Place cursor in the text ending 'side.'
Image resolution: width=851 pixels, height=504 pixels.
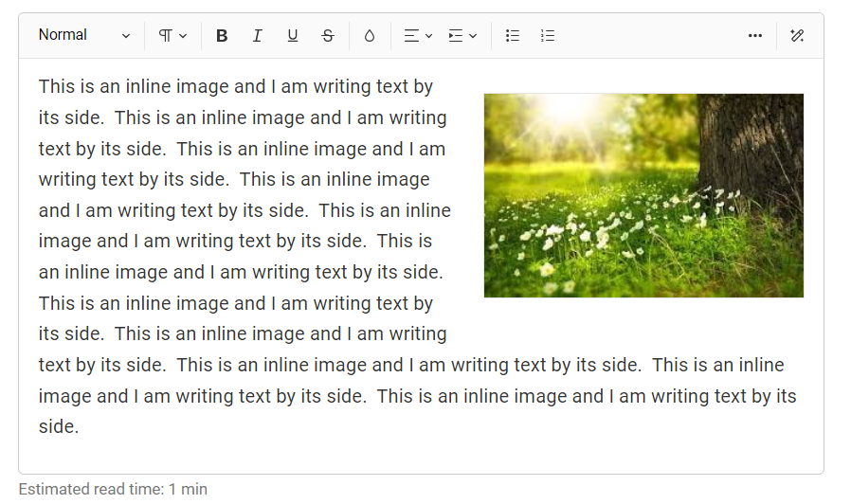[59, 426]
